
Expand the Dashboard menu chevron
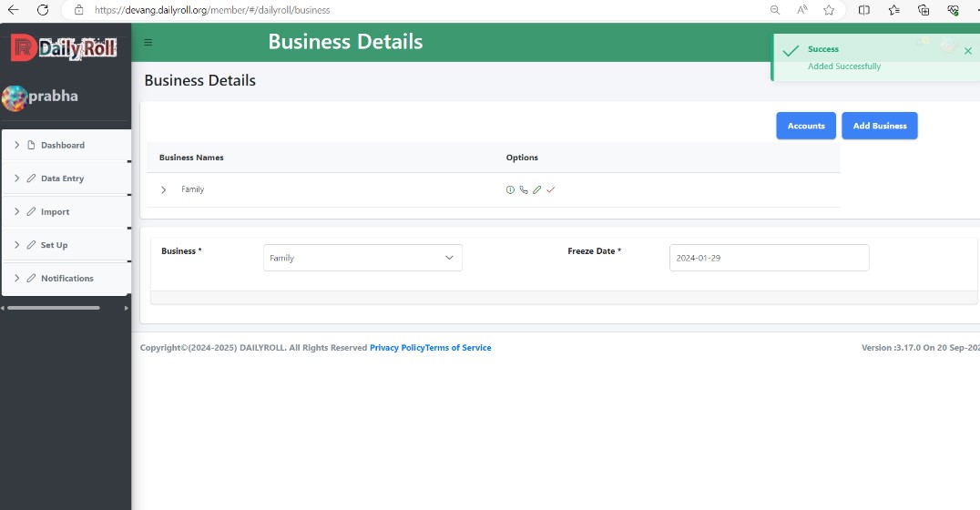(17, 145)
